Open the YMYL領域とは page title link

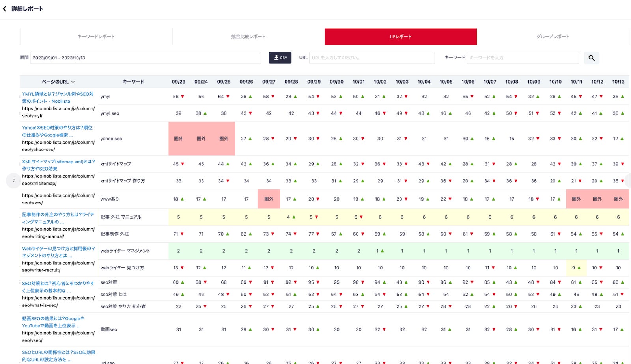tap(58, 98)
